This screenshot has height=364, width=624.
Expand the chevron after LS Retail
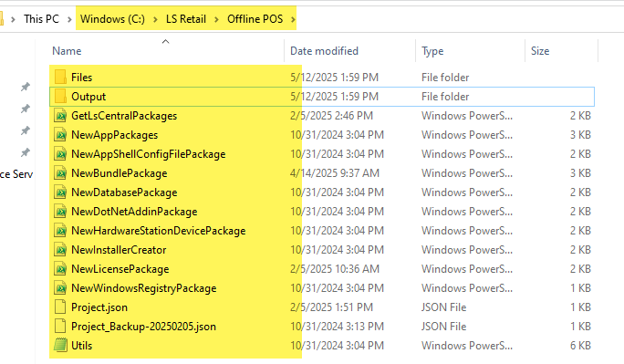click(x=216, y=19)
